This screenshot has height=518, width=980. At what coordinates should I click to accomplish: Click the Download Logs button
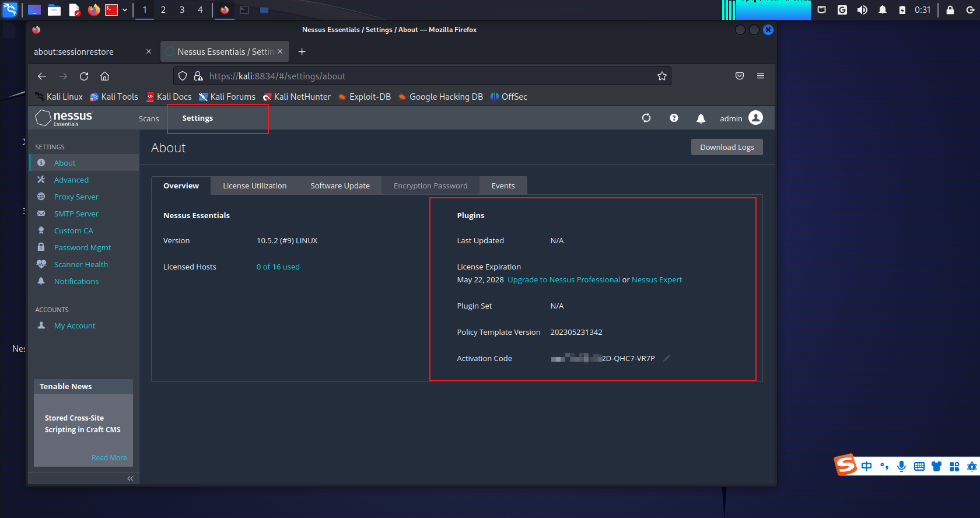point(727,147)
